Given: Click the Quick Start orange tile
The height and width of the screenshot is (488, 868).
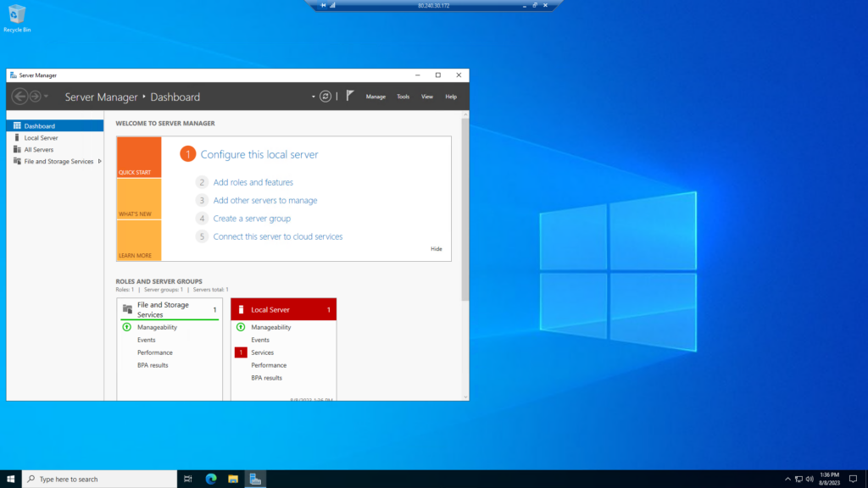Looking at the screenshot, I should tap(139, 157).
